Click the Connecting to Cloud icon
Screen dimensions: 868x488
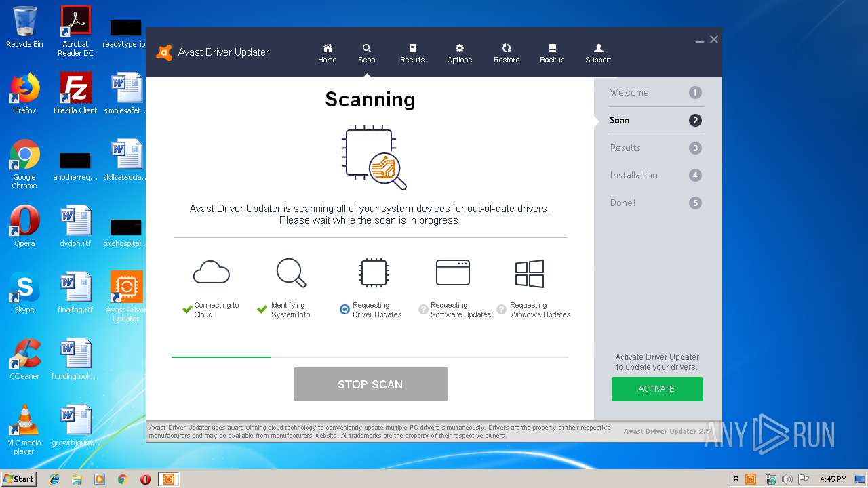212,273
